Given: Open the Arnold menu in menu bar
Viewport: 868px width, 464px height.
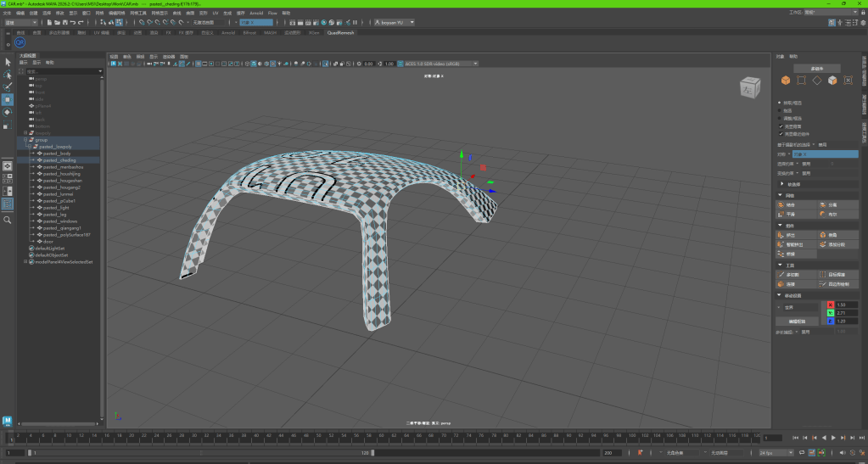Looking at the screenshot, I should coord(255,14).
